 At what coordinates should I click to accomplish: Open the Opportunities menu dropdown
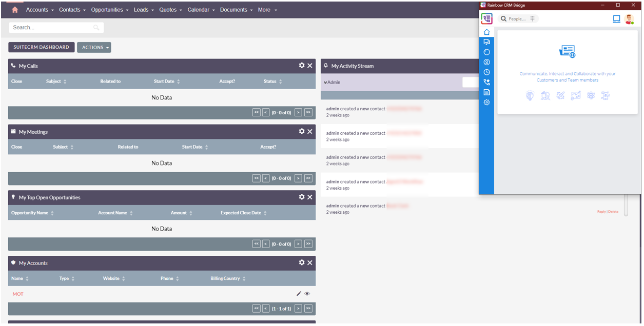[110, 10]
